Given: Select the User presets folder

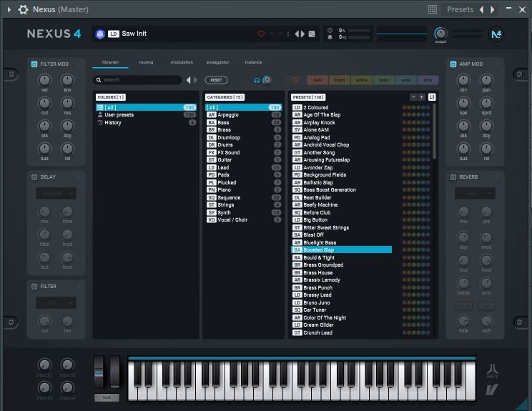Looking at the screenshot, I should click(146, 115).
